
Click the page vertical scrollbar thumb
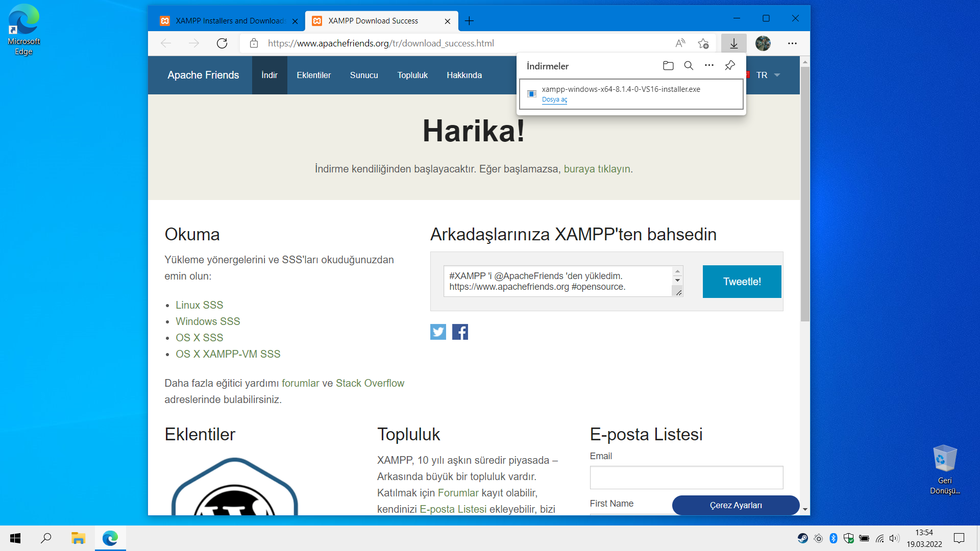(x=805, y=194)
